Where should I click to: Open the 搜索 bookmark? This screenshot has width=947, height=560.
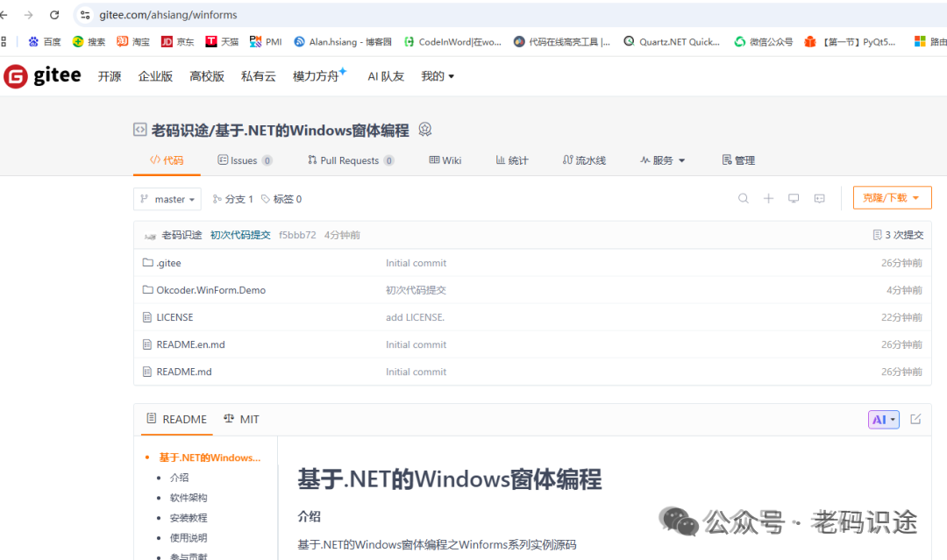click(x=89, y=42)
